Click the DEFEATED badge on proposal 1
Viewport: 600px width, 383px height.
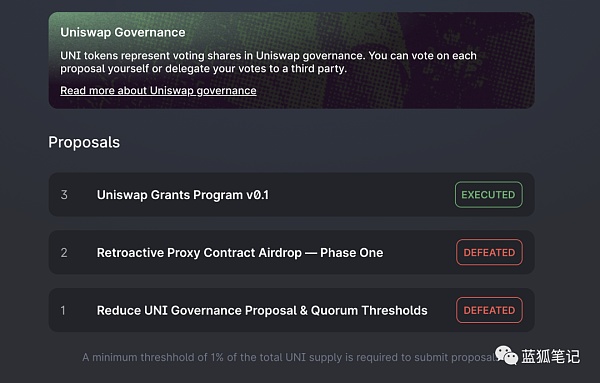489,310
